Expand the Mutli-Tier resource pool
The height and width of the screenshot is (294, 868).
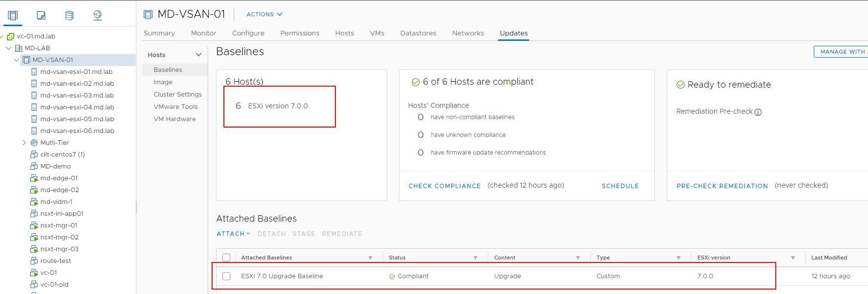coord(25,143)
